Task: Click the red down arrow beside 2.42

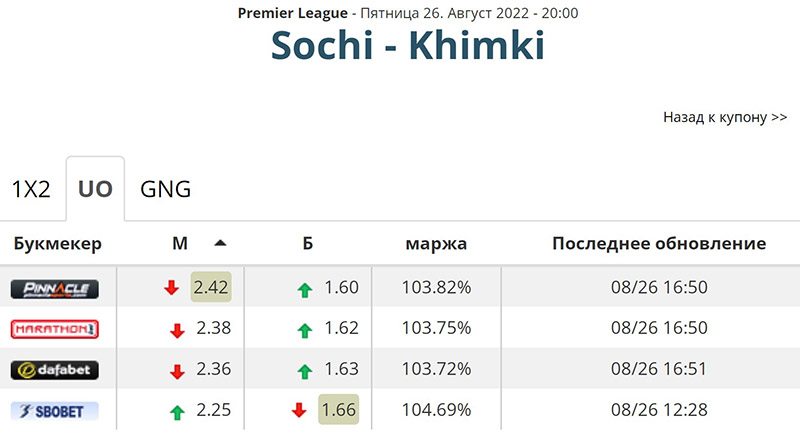Action: (x=171, y=288)
